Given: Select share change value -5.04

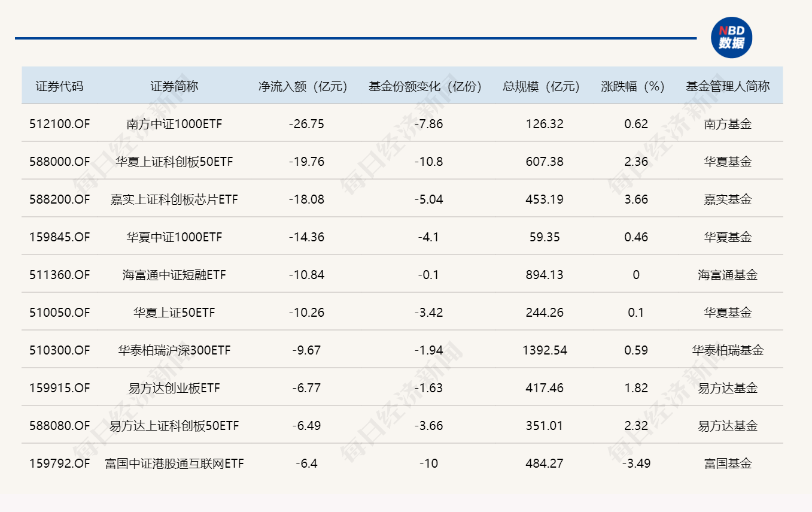Looking at the screenshot, I should click(x=429, y=199).
